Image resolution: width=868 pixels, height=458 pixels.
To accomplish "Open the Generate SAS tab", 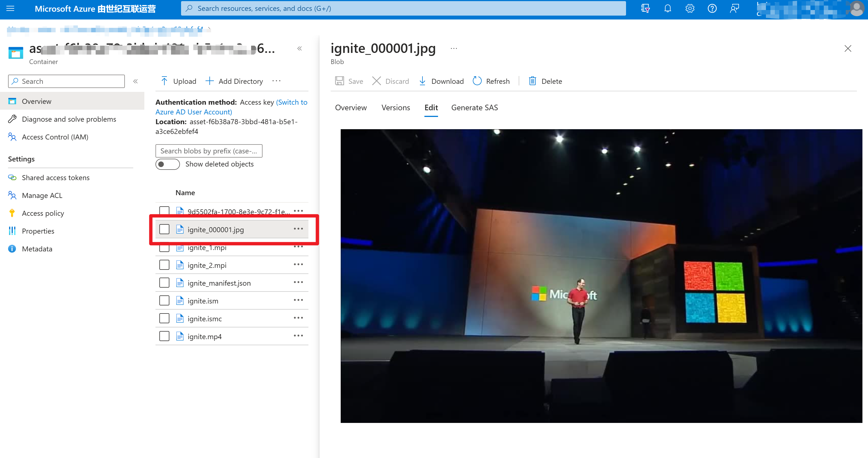I will click(474, 107).
